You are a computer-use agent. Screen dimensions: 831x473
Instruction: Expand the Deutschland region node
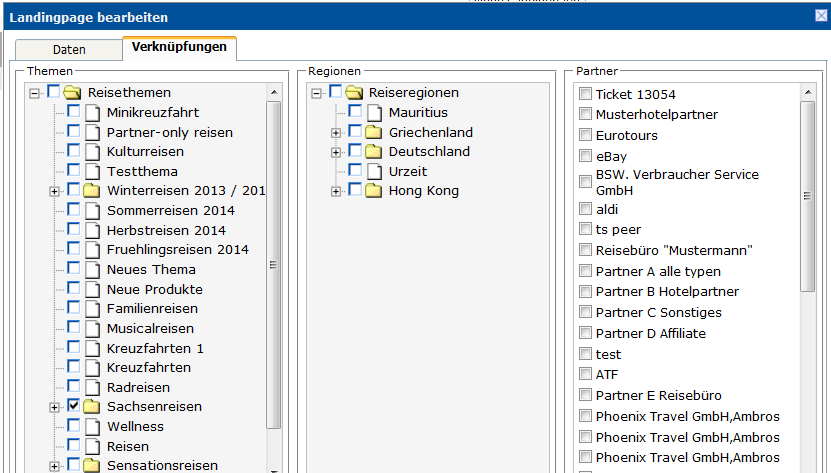click(x=336, y=152)
